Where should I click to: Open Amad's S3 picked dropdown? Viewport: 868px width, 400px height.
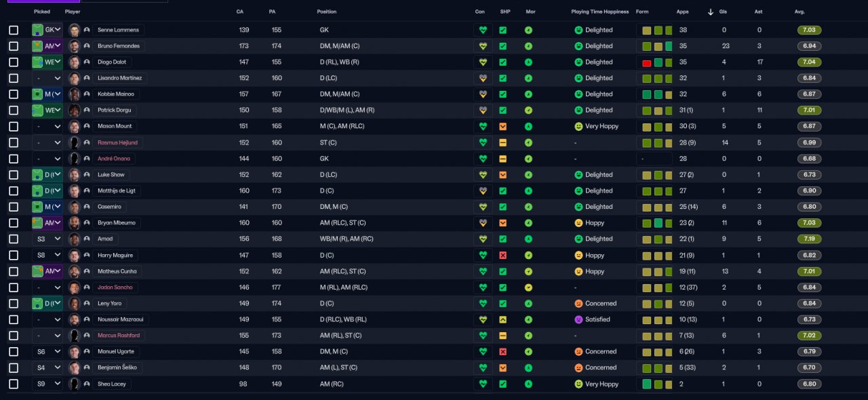[47, 239]
